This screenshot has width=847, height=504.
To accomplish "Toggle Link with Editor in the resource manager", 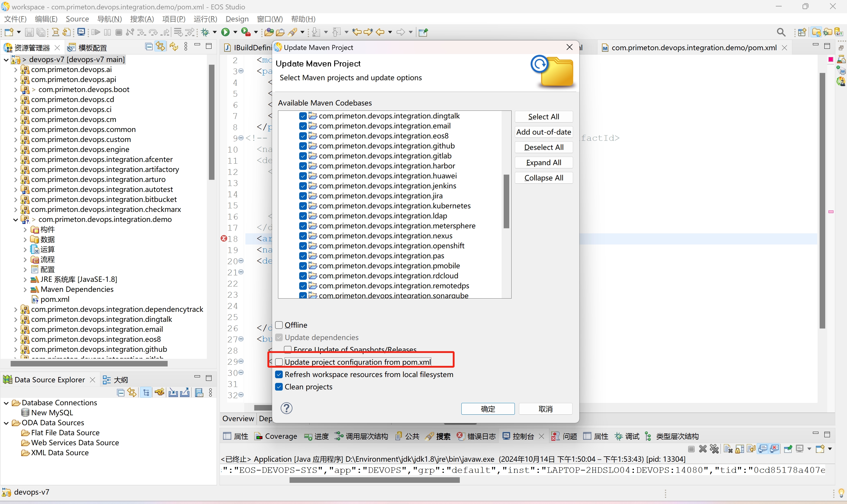I will [160, 47].
